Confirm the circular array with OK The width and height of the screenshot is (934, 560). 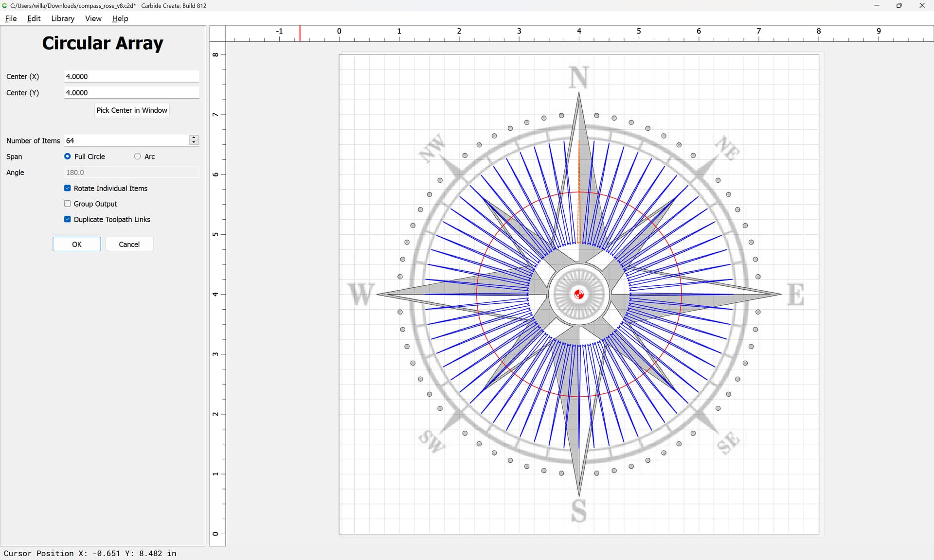click(x=77, y=244)
